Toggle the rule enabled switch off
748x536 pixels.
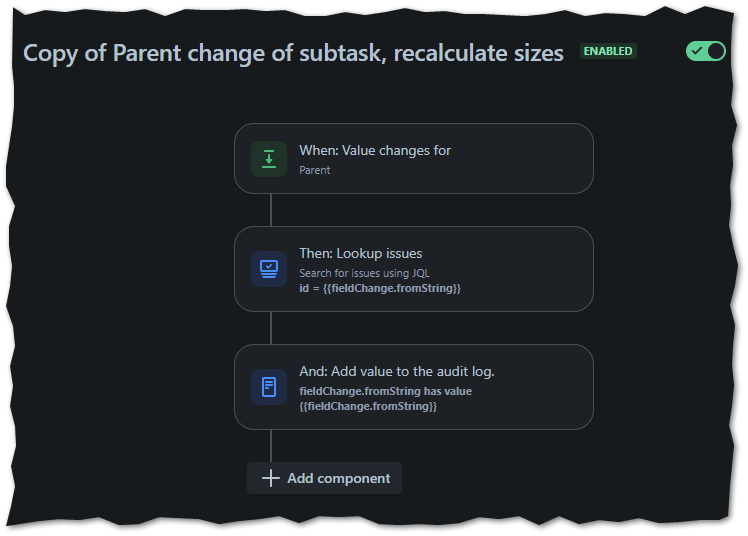(706, 51)
